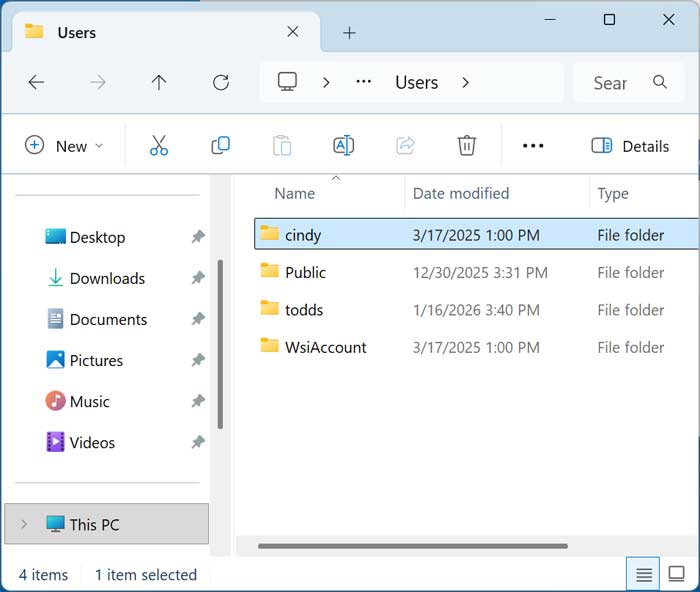Click the horizontal scrollbar in file list

tap(413, 546)
